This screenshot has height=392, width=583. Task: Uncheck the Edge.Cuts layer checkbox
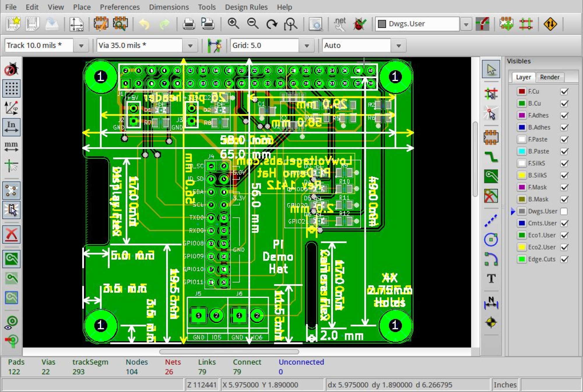coord(564,259)
